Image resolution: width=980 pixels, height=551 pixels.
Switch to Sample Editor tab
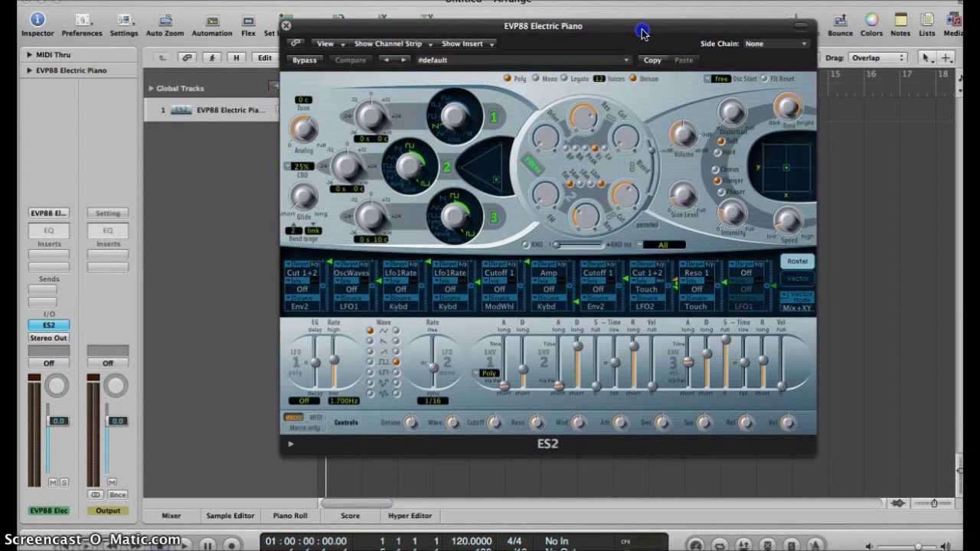(x=230, y=516)
